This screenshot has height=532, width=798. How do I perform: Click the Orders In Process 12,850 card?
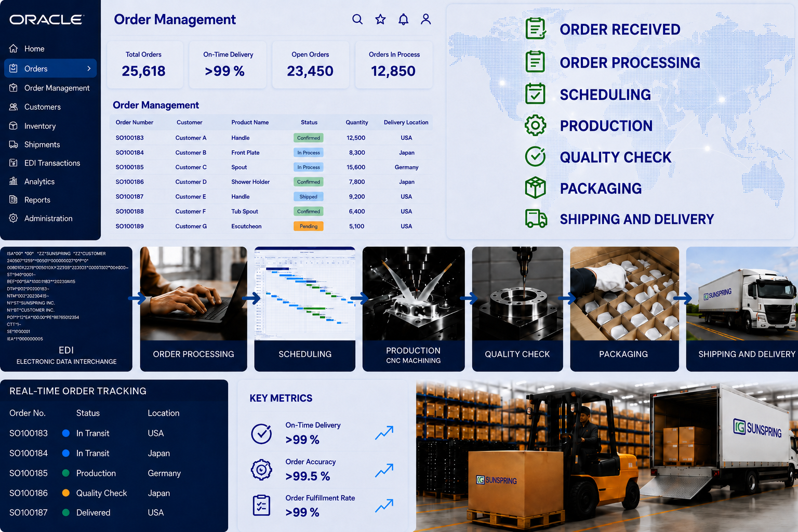[394, 65]
